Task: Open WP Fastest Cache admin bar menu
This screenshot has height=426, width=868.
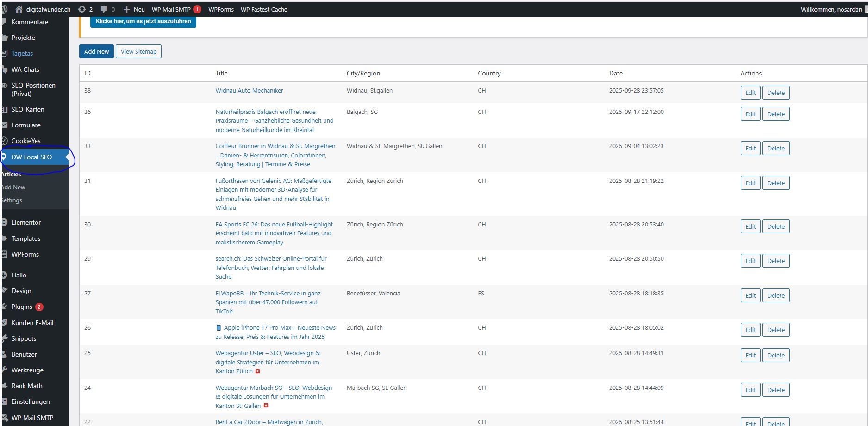Action: pyautogui.click(x=264, y=9)
